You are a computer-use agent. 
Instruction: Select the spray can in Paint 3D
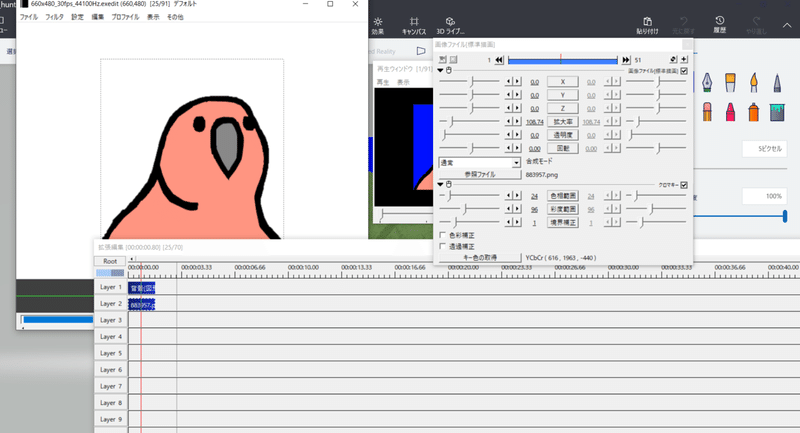754,112
